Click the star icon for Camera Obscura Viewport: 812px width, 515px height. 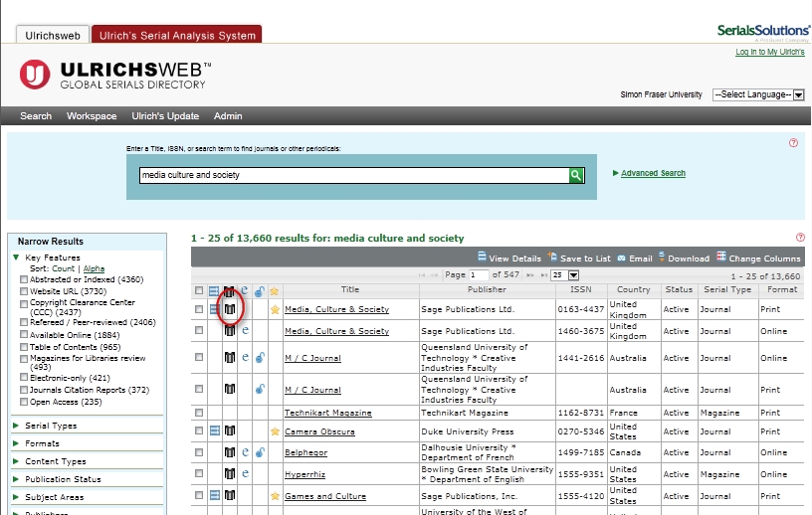tap(275, 431)
